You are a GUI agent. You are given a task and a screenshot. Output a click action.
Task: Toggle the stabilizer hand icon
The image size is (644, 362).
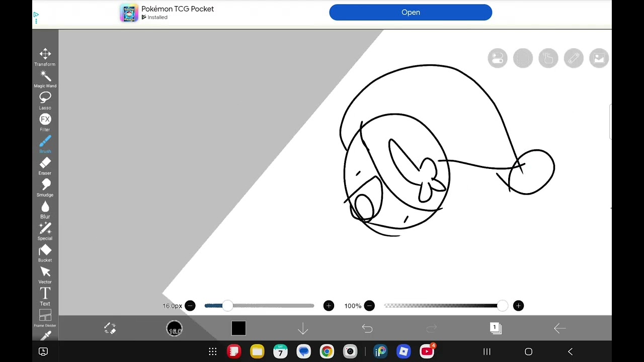tap(548, 58)
